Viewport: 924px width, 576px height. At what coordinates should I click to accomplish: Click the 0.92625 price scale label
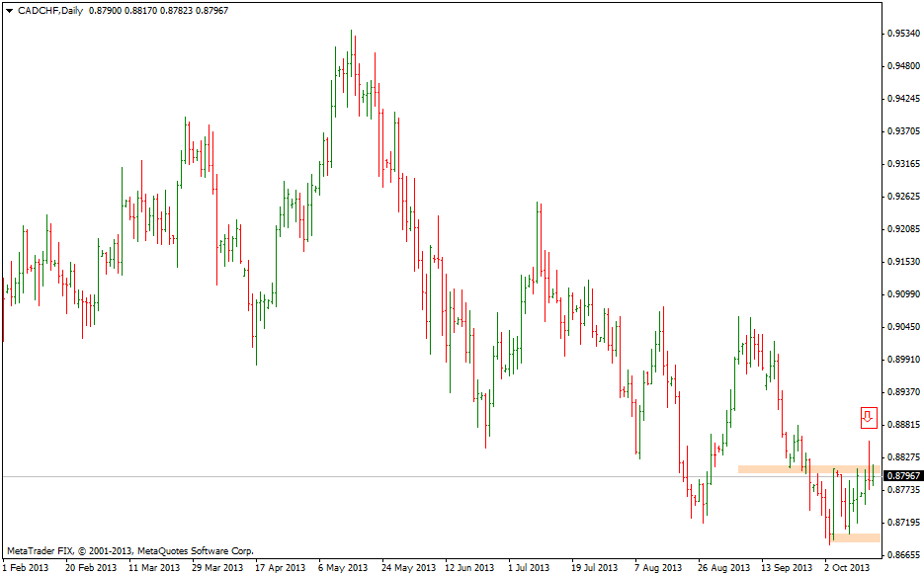pyautogui.click(x=901, y=197)
